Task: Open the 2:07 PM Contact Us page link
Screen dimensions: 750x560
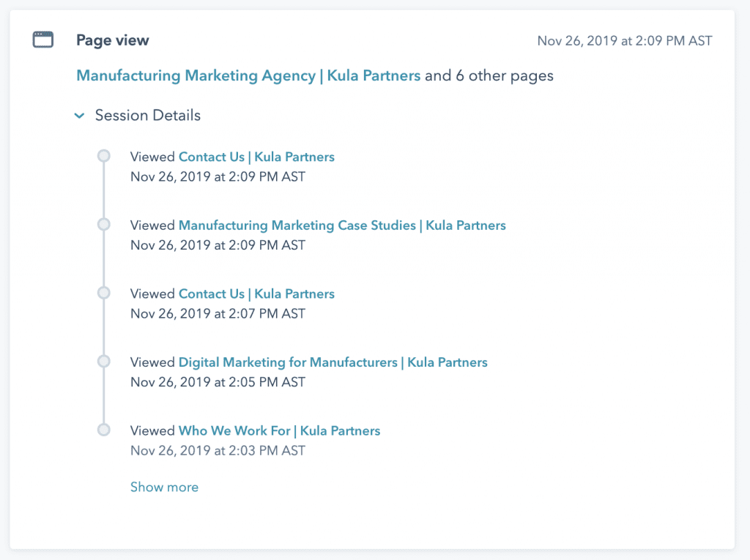Action: click(x=256, y=293)
